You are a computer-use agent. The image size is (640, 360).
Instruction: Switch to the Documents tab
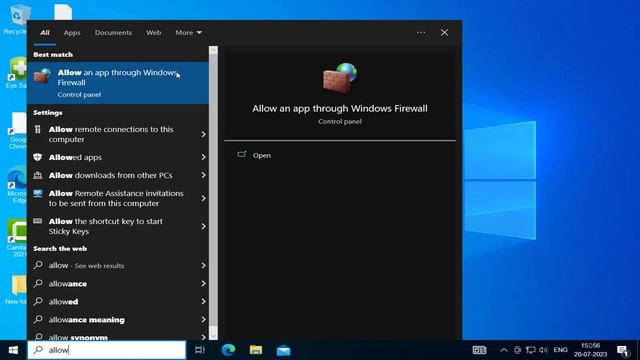click(x=113, y=33)
